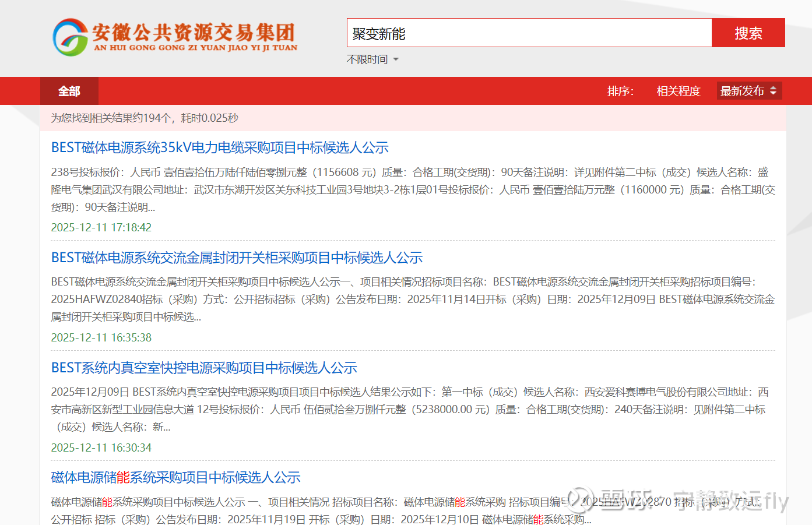Click the 排序: label

(x=620, y=91)
